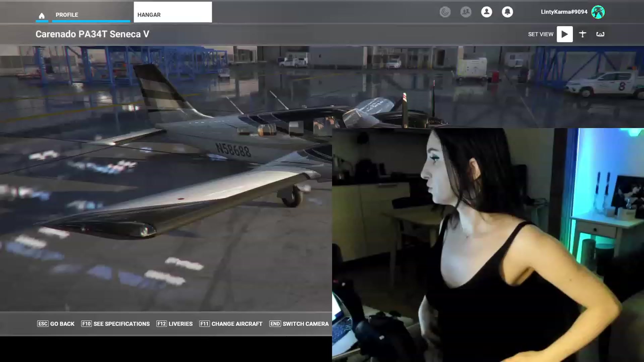Open F10 SEE SPECIFICATIONS
Screen dimensions: 644x362
tap(115, 324)
